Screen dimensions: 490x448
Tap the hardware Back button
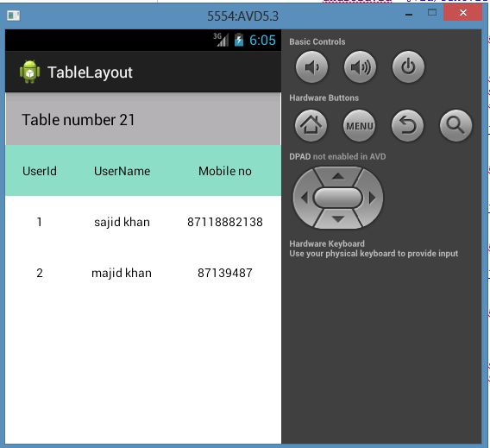(407, 126)
